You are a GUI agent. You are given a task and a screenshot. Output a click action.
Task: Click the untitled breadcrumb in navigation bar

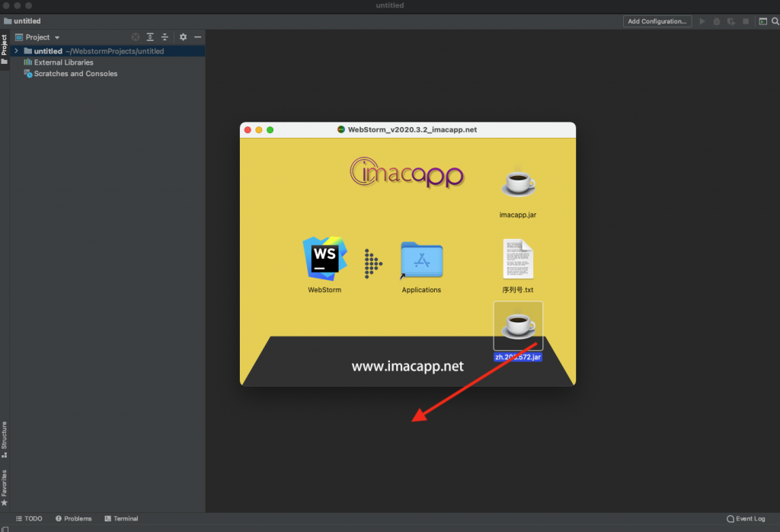coord(22,21)
